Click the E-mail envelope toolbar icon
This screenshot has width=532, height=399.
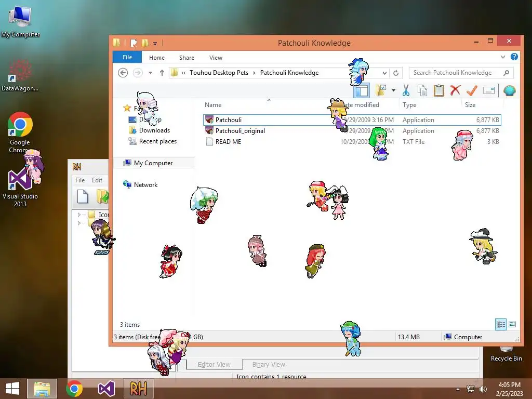[488, 90]
